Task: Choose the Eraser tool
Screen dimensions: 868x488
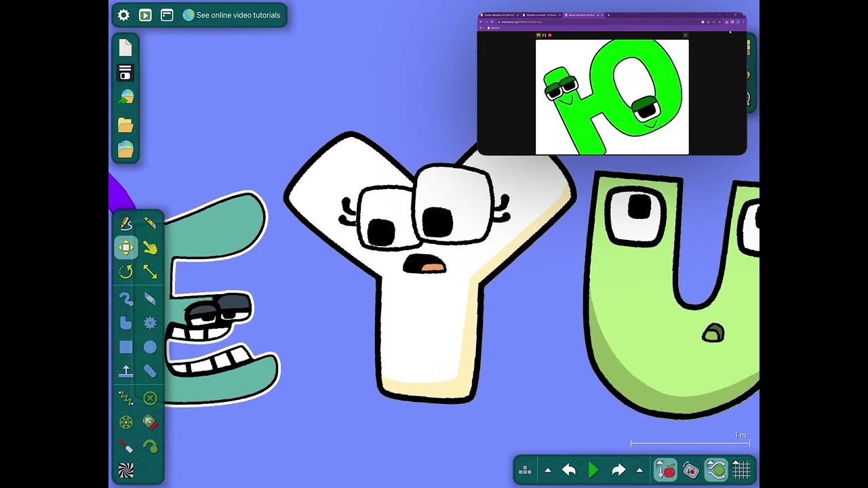Action: (150, 299)
